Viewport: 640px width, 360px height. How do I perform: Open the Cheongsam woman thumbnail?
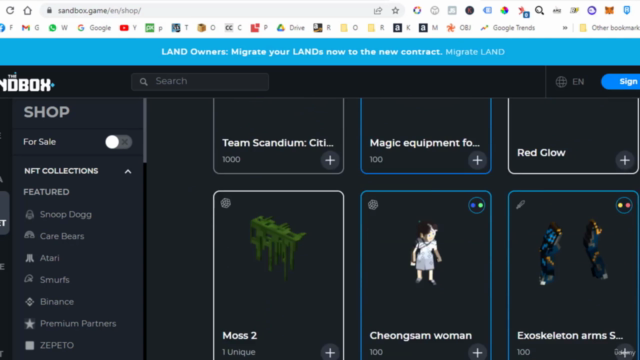click(x=426, y=252)
